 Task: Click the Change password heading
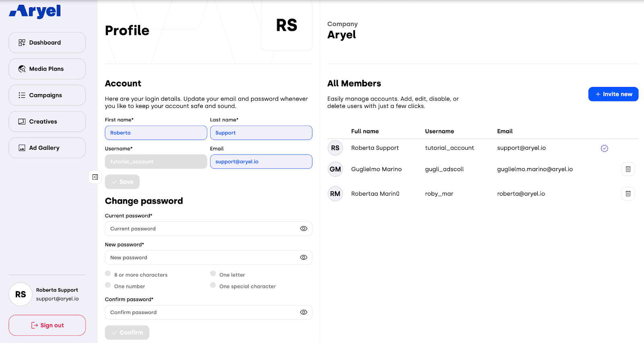(144, 201)
